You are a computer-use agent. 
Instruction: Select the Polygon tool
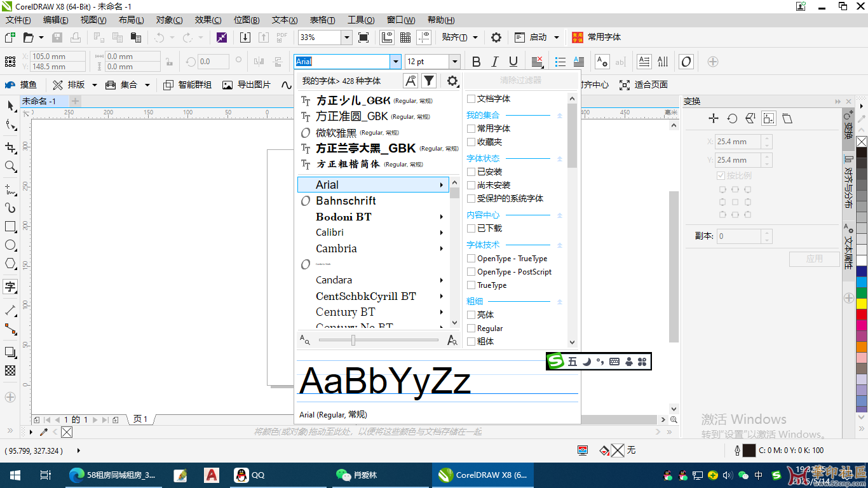(x=11, y=264)
